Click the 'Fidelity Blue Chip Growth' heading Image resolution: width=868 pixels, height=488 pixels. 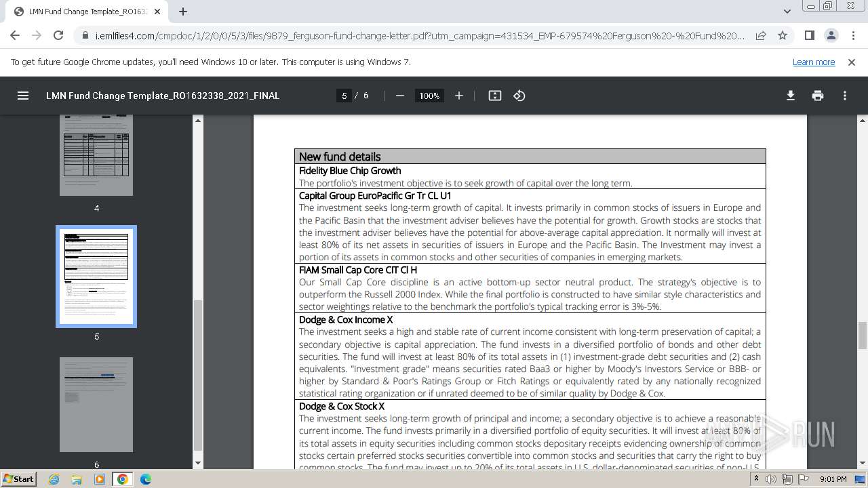(x=350, y=171)
